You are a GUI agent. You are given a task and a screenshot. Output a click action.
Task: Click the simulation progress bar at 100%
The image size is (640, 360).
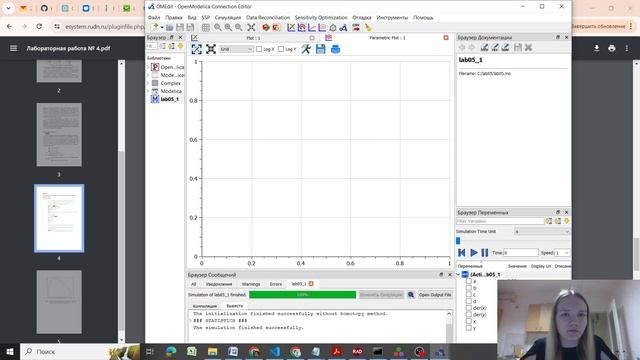click(302, 295)
